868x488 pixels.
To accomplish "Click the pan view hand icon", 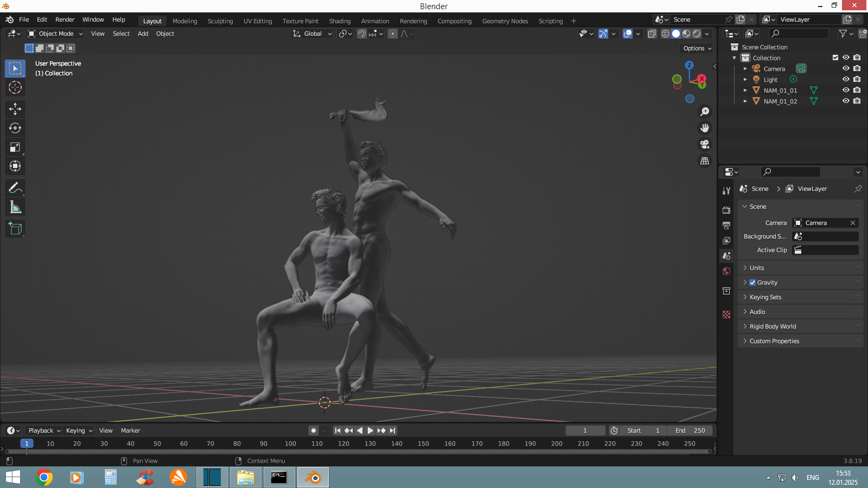I will pyautogui.click(x=705, y=128).
